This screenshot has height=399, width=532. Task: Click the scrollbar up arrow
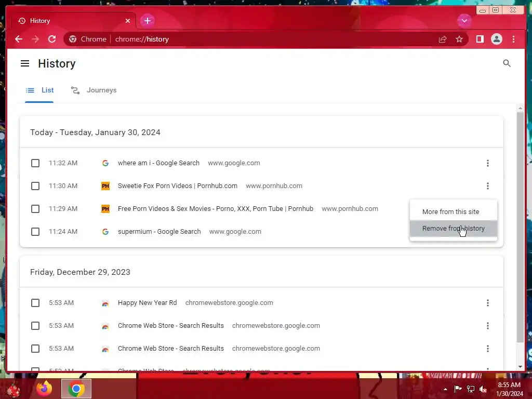(x=520, y=108)
